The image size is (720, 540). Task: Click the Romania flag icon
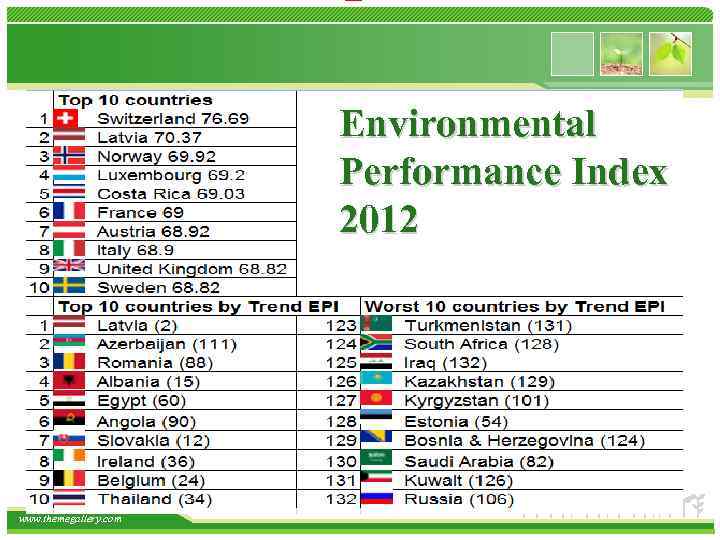[69, 362]
